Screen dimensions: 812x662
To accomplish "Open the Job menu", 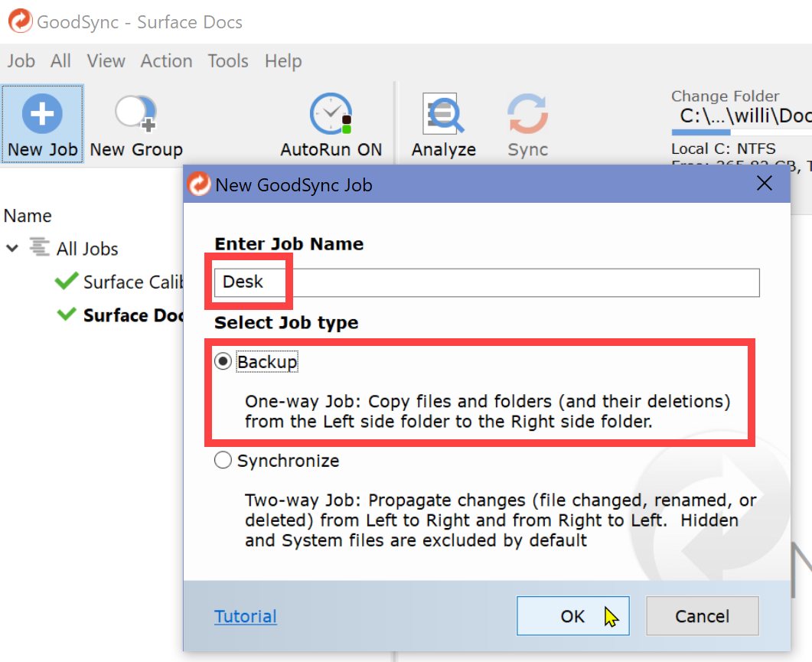I will tap(21, 61).
